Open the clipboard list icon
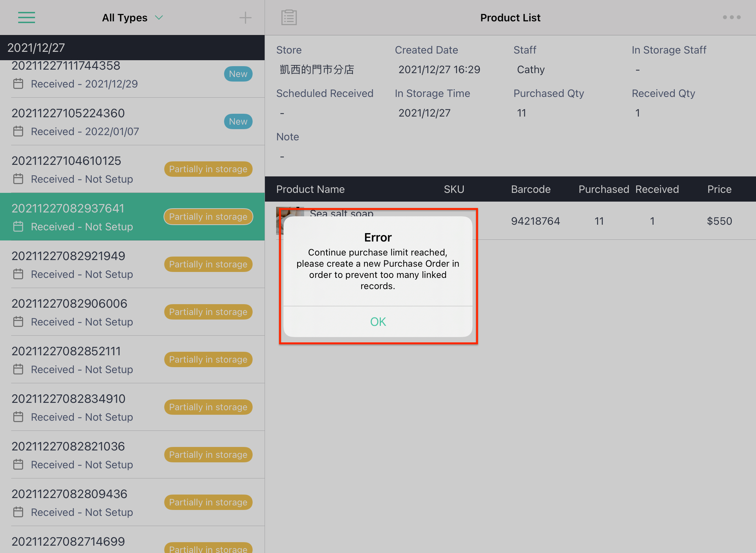 (x=289, y=17)
